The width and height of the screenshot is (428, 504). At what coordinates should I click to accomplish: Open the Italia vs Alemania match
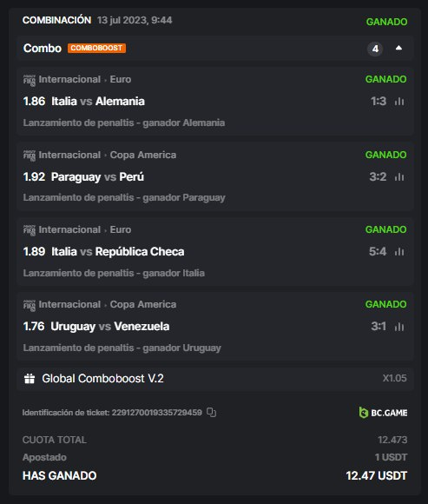click(x=98, y=102)
